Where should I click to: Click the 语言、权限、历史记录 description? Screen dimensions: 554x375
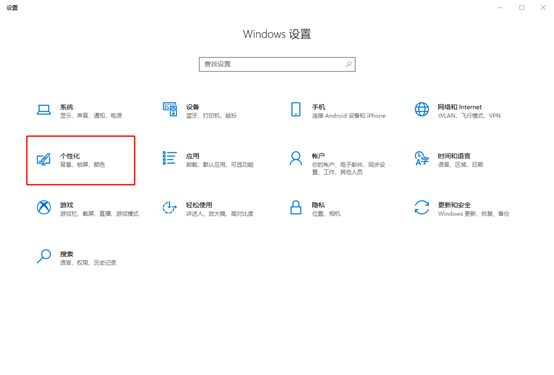click(x=88, y=263)
